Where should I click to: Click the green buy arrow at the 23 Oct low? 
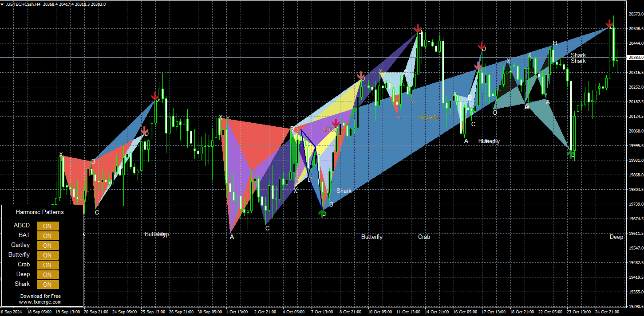pos(571,154)
